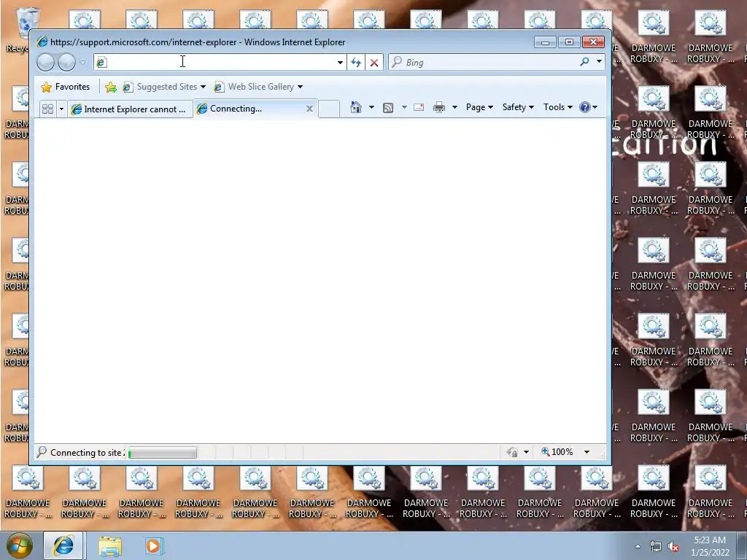Click the network tray icon
The width and height of the screenshot is (747, 560).
coord(656,547)
